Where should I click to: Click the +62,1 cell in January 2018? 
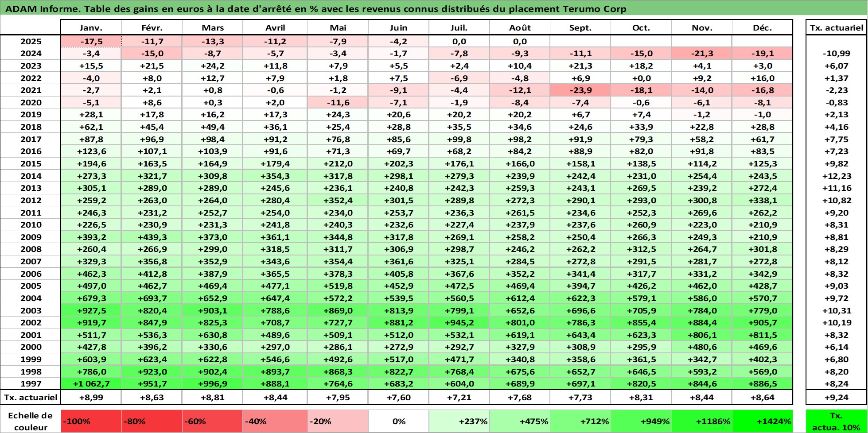(91, 127)
